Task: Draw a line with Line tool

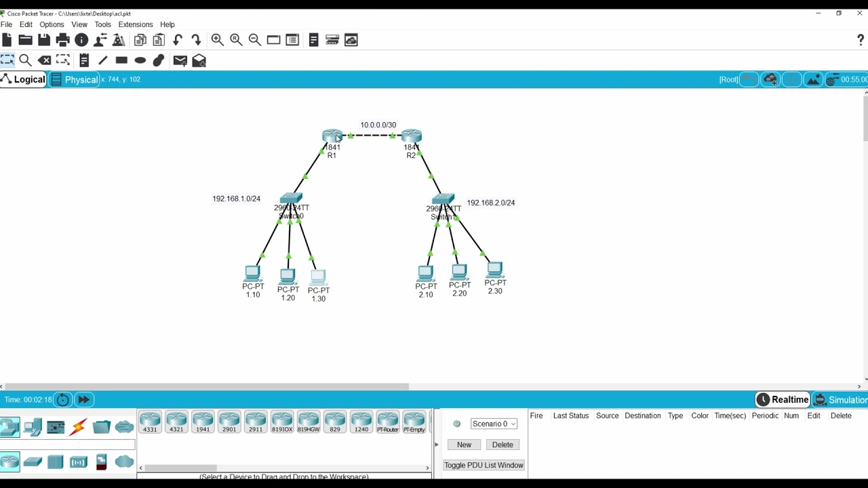Action: [103, 60]
